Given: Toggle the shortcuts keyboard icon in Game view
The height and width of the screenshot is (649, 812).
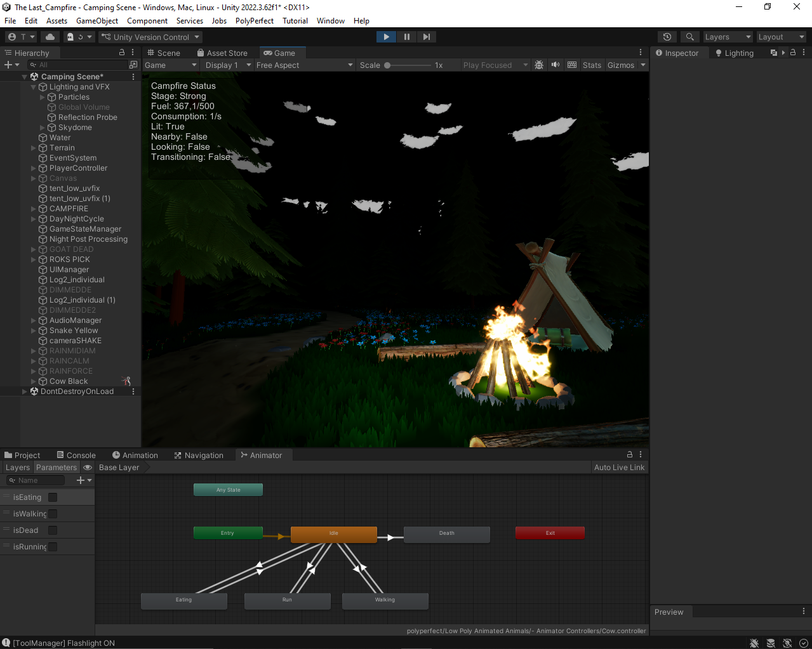Looking at the screenshot, I should (x=572, y=65).
